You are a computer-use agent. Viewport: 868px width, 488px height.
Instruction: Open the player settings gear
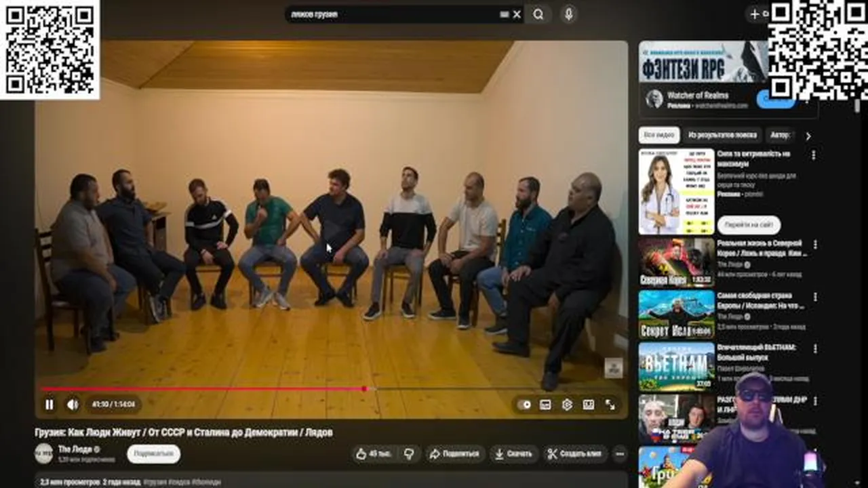coord(567,405)
